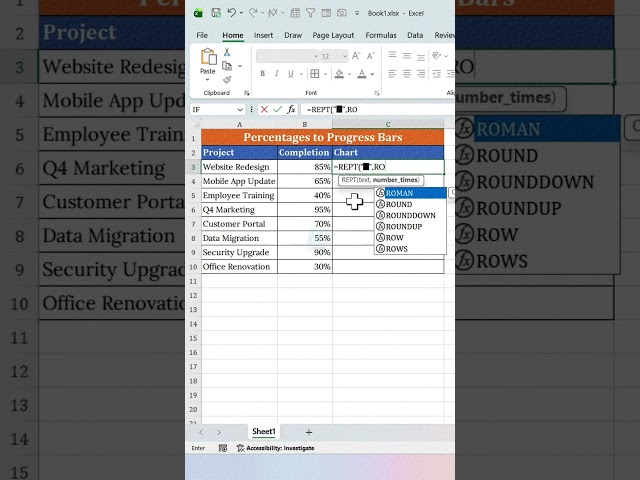Image resolution: width=640 pixels, height=480 pixels.
Task: Click the Bottom Align icon
Action: [421, 57]
